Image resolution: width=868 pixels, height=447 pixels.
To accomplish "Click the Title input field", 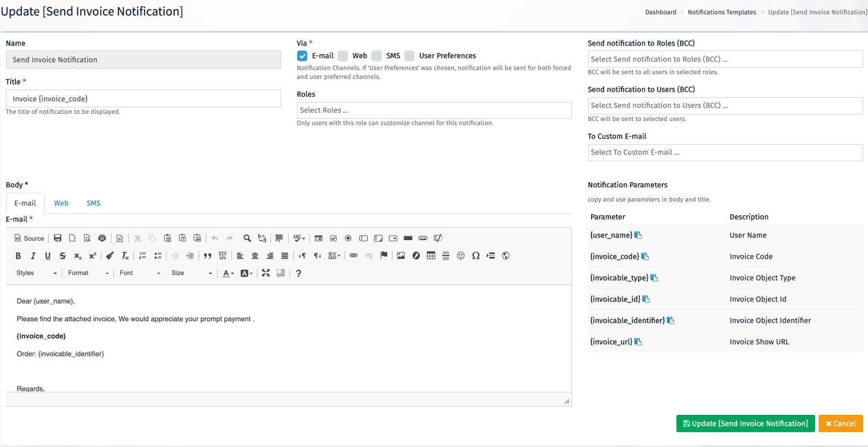I will [x=143, y=98].
